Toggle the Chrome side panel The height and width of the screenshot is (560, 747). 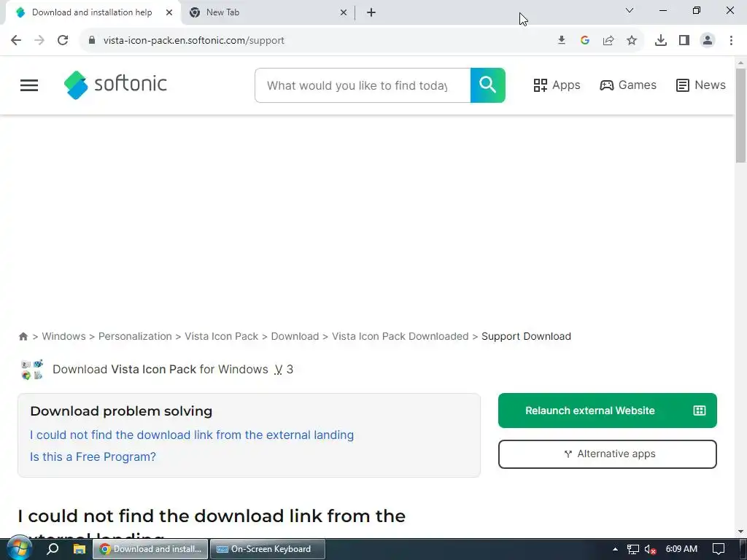tap(684, 41)
